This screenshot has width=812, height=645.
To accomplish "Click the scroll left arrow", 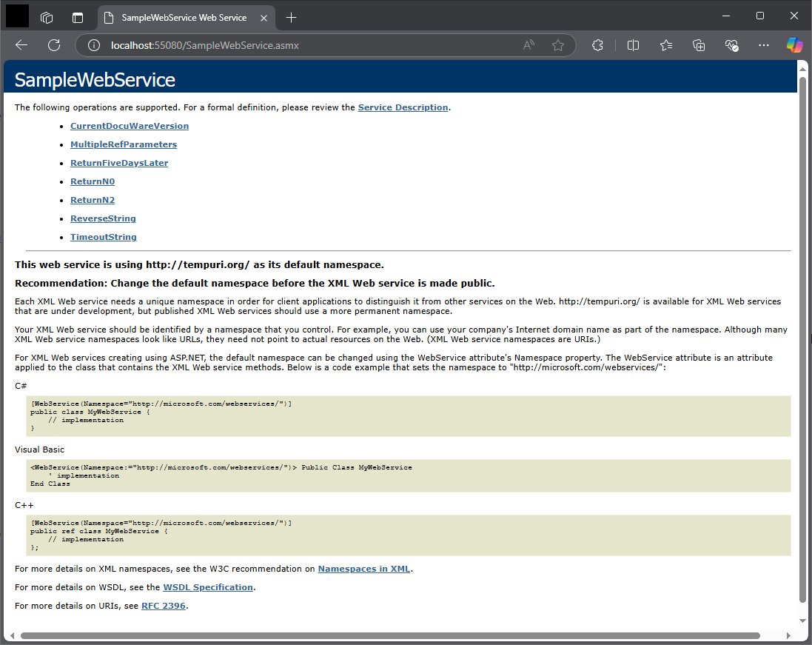I will coord(12,635).
